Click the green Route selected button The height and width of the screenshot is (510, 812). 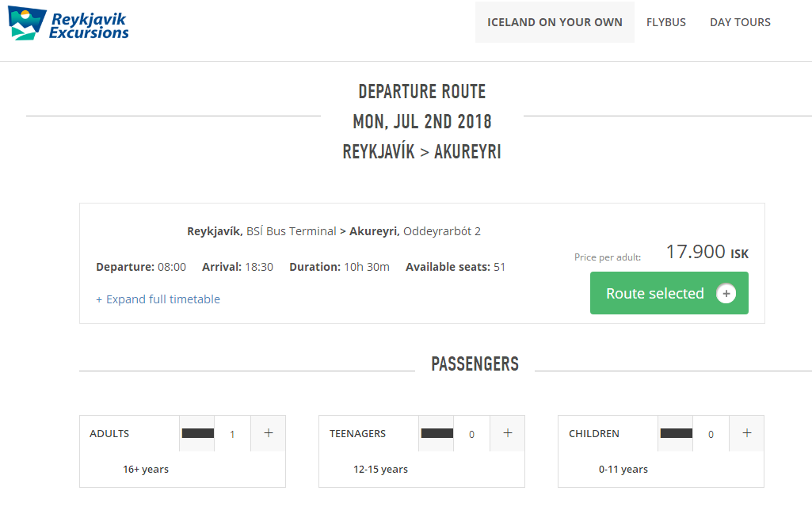click(654, 293)
